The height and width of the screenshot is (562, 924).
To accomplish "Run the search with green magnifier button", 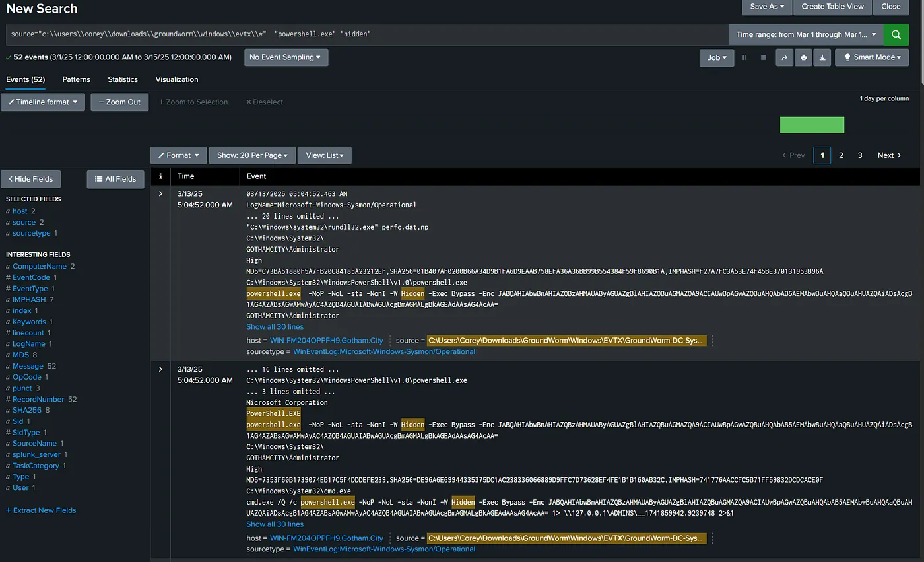I will tap(896, 34).
